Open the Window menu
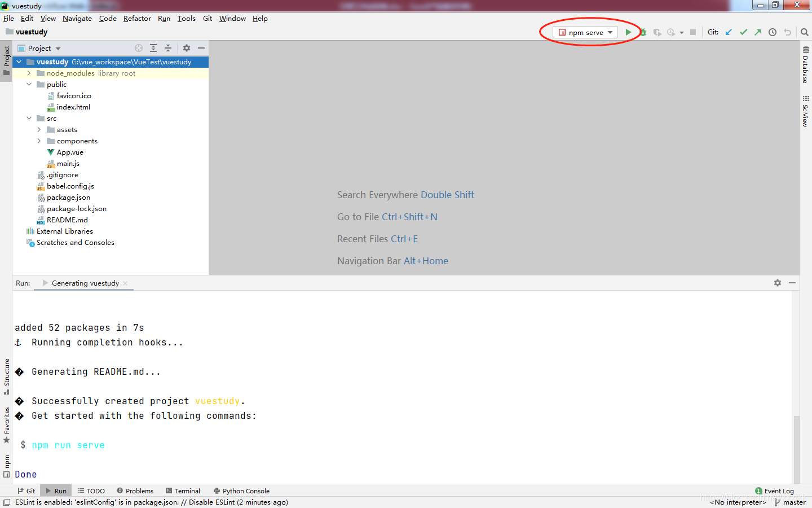Image resolution: width=812 pixels, height=508 pixels. tap(232, 19)
